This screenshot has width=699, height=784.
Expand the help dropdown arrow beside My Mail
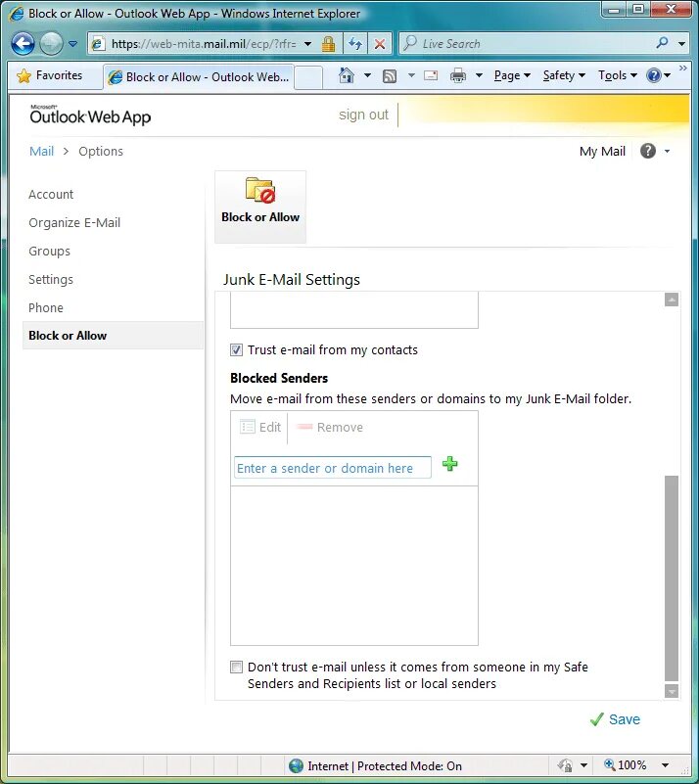coord(667,151)
